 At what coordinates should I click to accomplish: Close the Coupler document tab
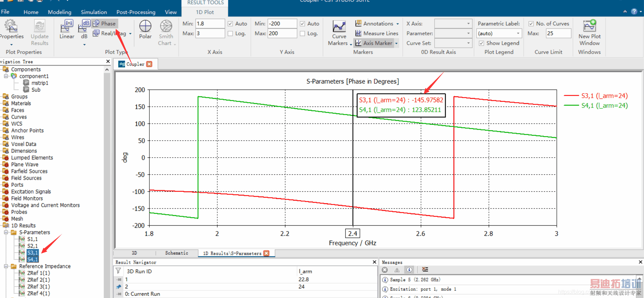click(149, 64)
